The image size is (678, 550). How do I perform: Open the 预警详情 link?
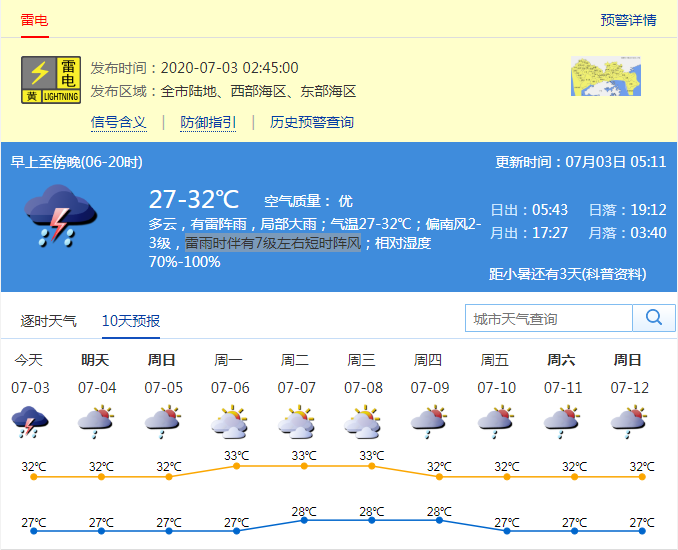(x=628, y=20)
